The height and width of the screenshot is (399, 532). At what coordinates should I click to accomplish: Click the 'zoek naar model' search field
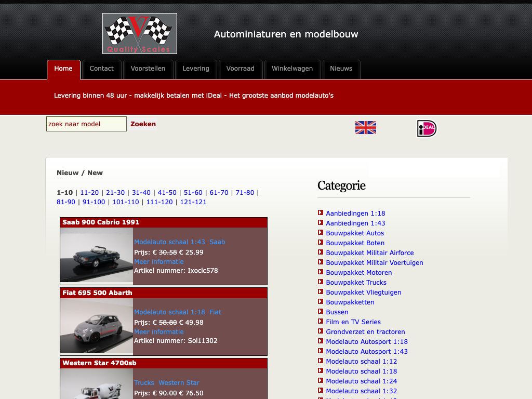[x=86, y=124]
